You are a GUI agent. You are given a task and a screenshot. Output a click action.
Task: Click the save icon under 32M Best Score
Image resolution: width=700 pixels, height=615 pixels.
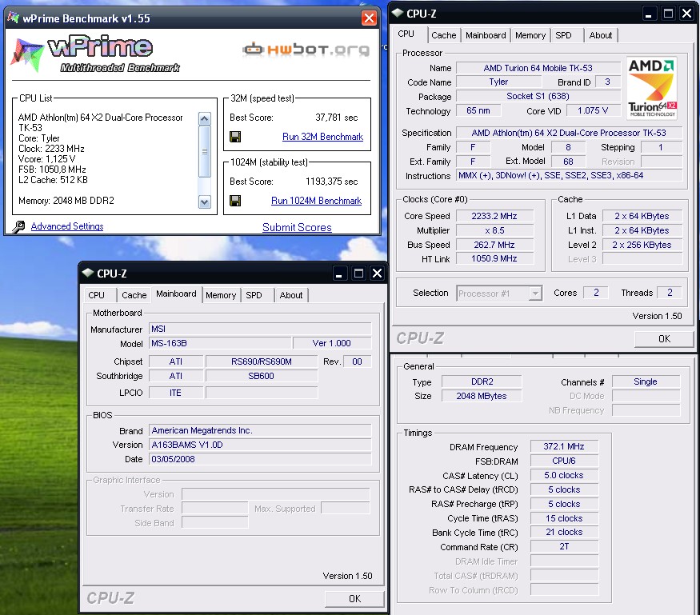[235, 137]
